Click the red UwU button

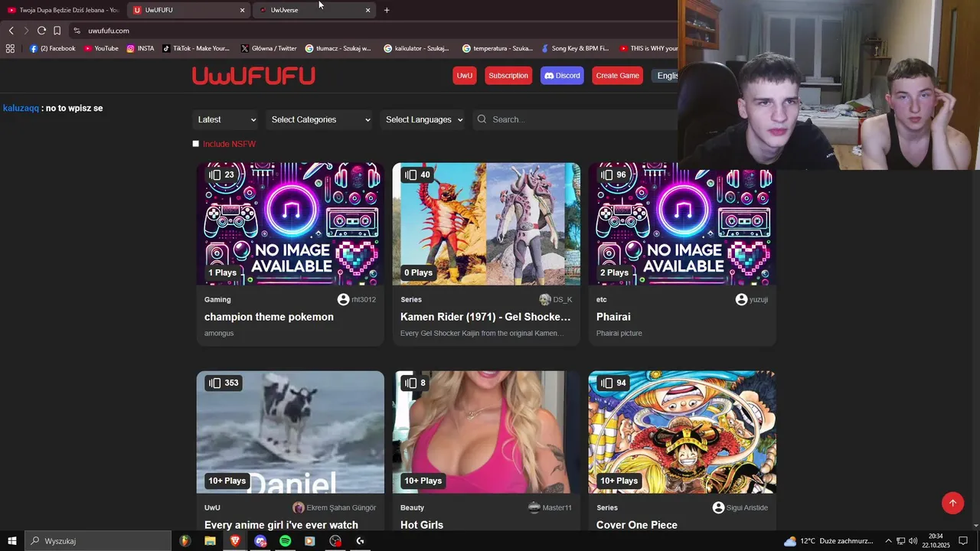(465, 76)
